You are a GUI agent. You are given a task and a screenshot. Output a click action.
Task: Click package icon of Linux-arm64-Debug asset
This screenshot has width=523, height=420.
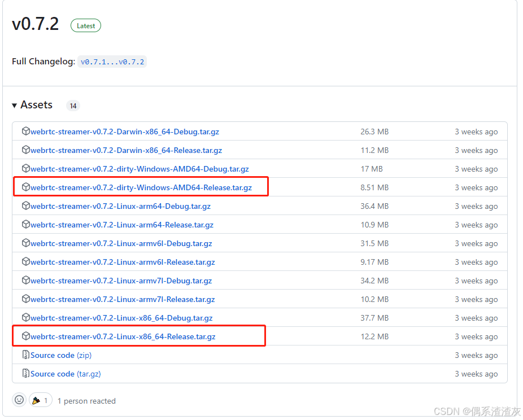(x=26, y=205)
